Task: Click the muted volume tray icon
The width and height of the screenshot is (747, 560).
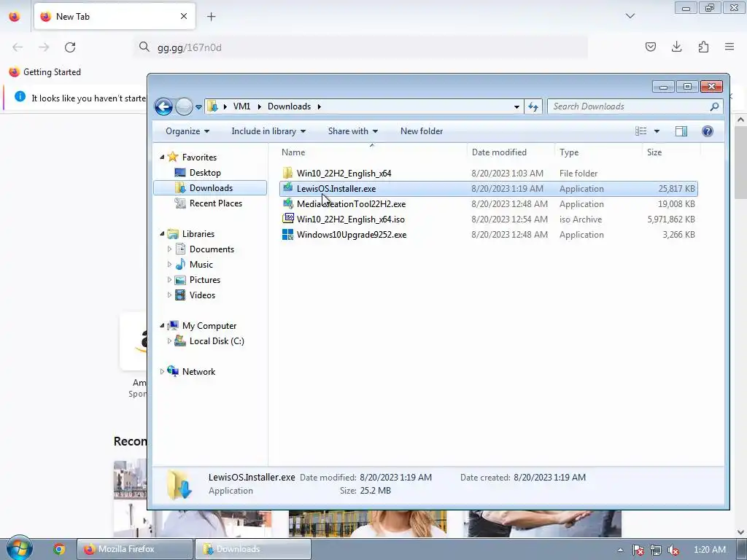Action: 673,550
